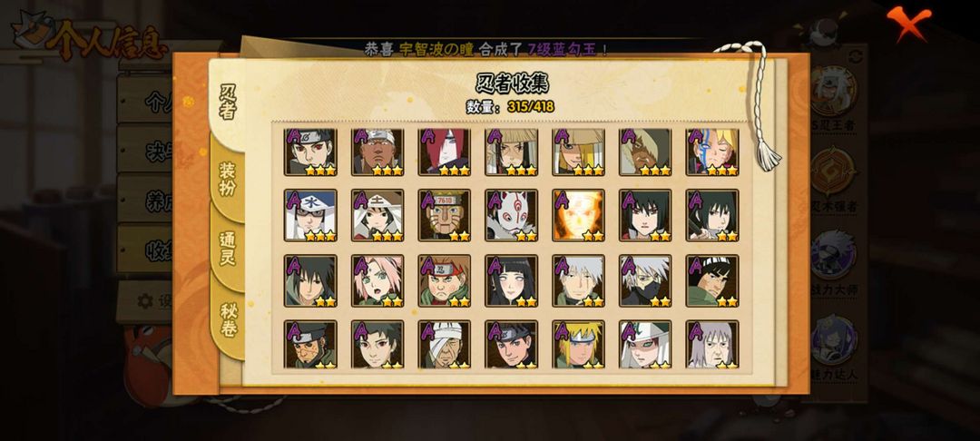Open the glowing orange Naruto chakra portrait

(x=578, y=215)
